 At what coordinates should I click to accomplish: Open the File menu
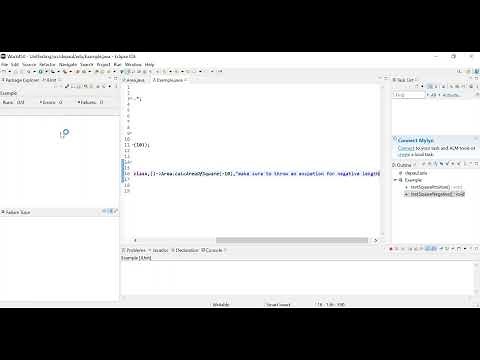point(4,65)
